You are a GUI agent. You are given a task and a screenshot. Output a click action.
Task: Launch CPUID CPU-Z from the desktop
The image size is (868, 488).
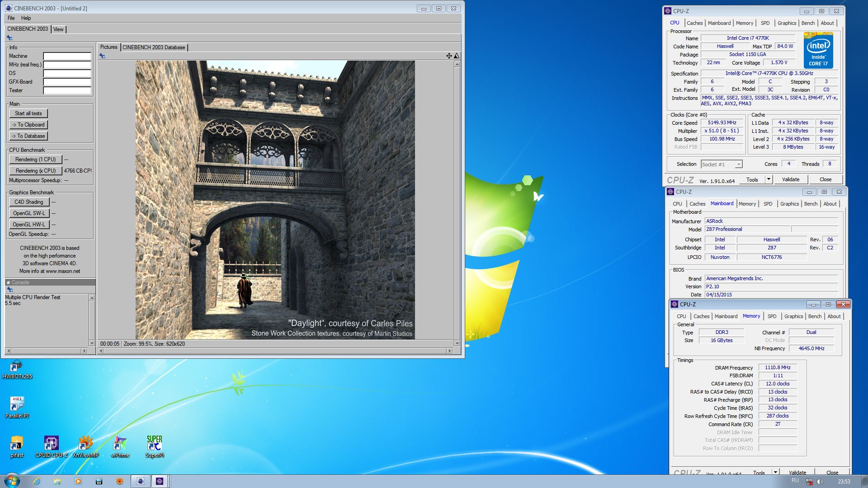click(x=52, y=447)
